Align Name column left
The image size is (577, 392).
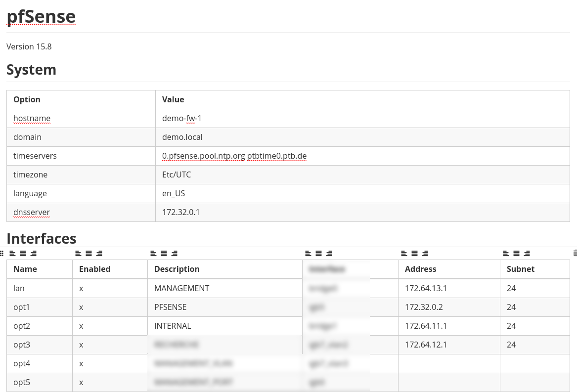pos(12,253)
